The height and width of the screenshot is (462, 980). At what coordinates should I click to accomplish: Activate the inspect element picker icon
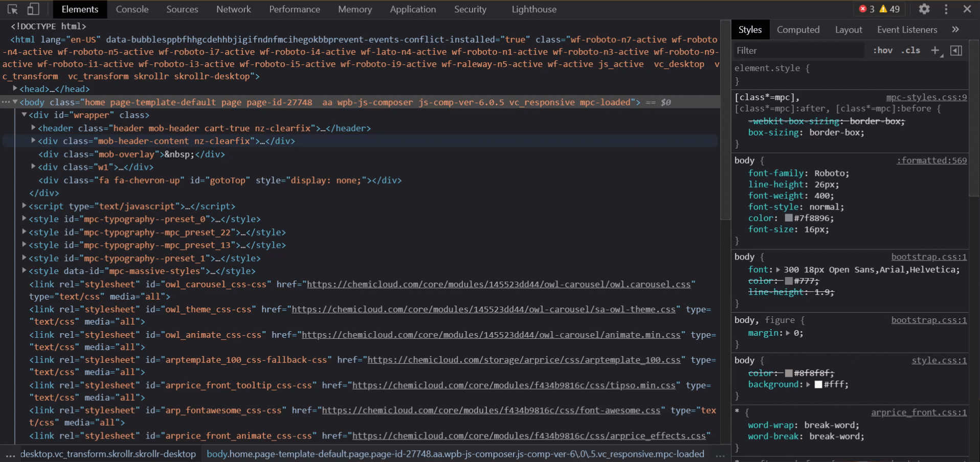pyautogui.click(x=13, y=9)
